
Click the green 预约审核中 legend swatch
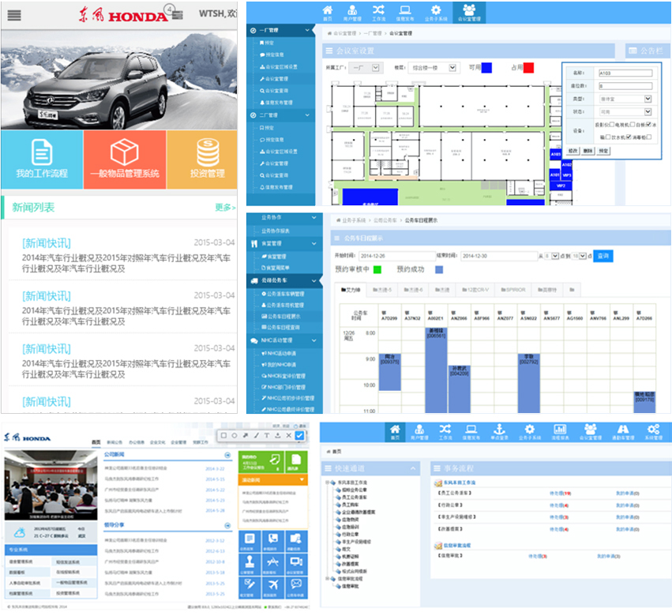(x=377, y=269)
